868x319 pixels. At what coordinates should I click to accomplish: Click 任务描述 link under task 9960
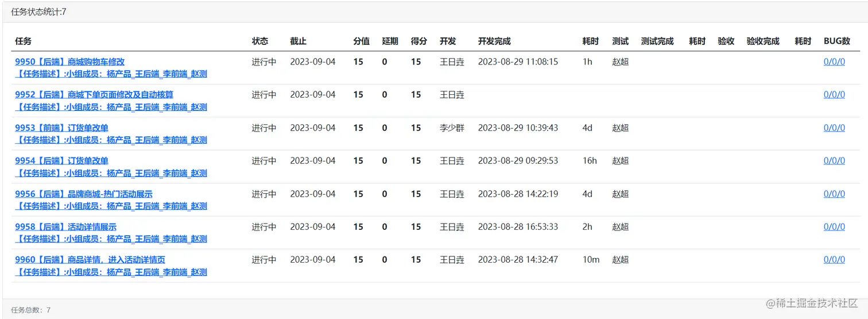coord(111,272)
